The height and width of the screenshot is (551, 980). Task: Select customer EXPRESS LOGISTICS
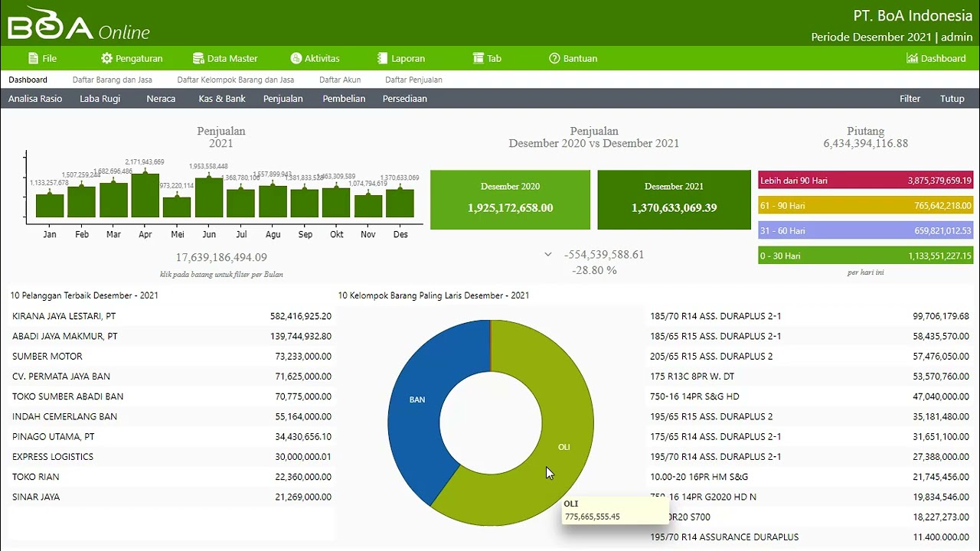171,457
